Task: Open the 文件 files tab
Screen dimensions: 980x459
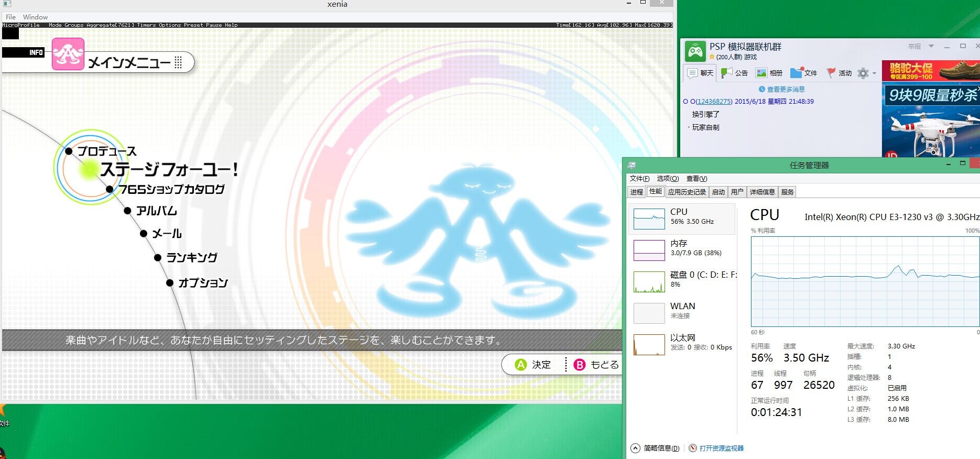Action: pos(804,73)
